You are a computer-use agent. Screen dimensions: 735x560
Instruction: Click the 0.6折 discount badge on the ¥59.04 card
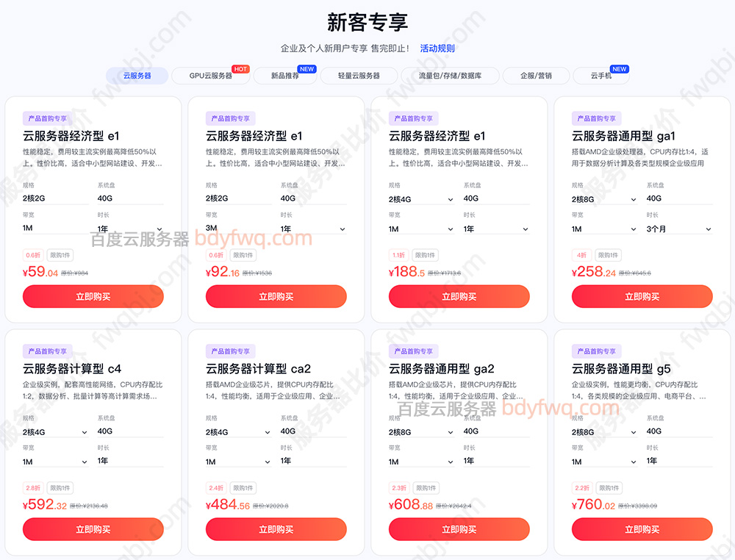32,254
